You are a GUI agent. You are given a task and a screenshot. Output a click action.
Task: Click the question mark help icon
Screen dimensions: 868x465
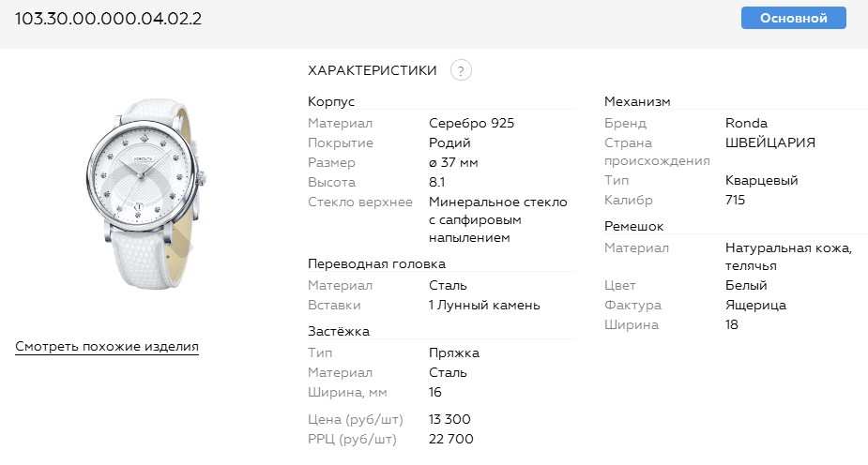pyautogui.click(x=461, y=70)
